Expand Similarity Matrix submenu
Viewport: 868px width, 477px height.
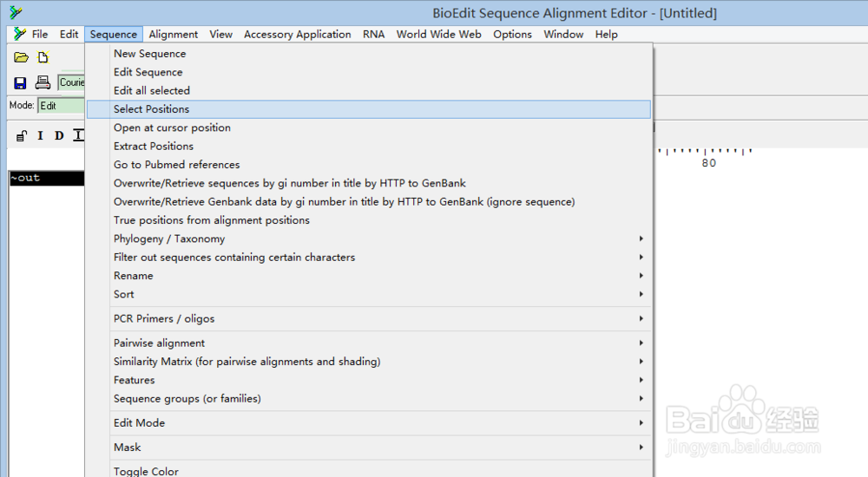(x=369, y=362)
